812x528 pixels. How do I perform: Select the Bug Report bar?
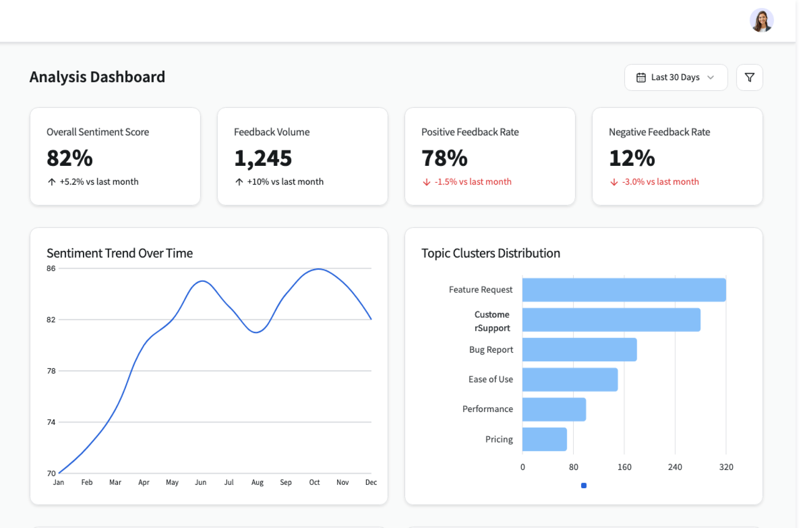coord(579,349)
